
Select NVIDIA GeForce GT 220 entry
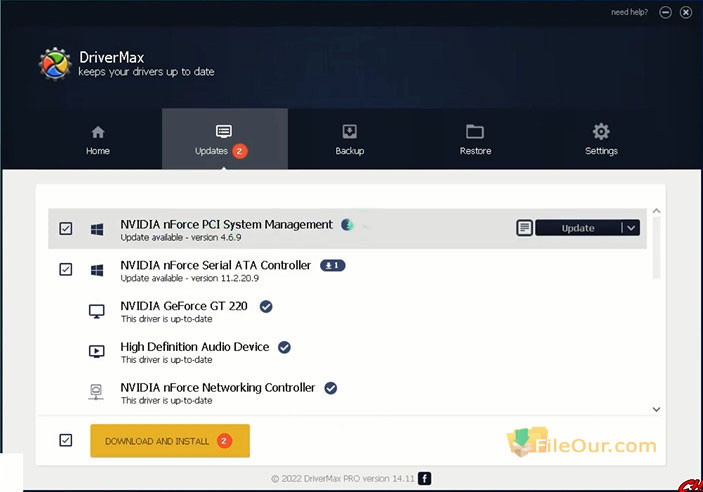tap(347, 311)
